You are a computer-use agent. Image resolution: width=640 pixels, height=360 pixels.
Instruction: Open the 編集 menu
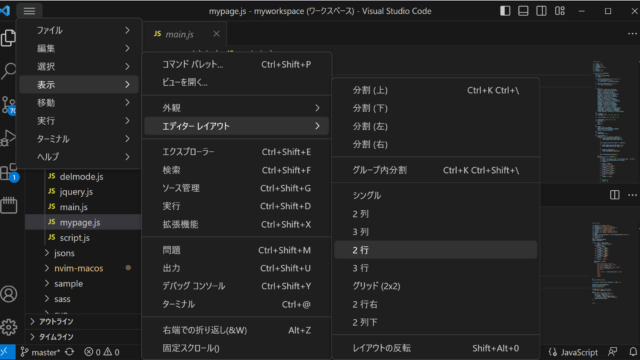click(x=79, y=48)
